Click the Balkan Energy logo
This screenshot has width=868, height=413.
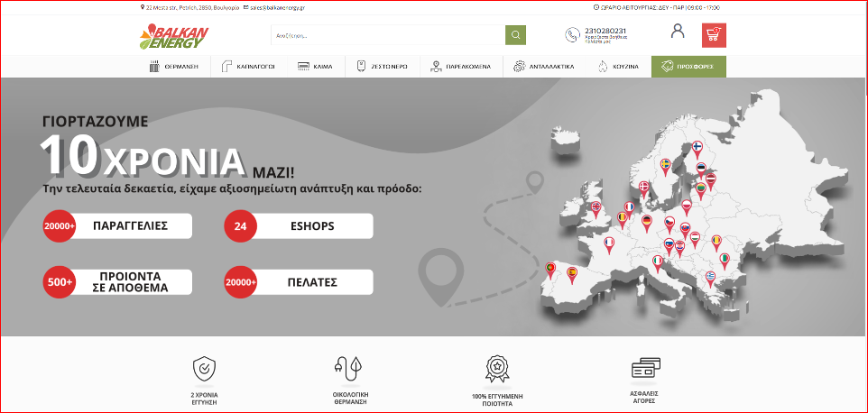(174, 36)
